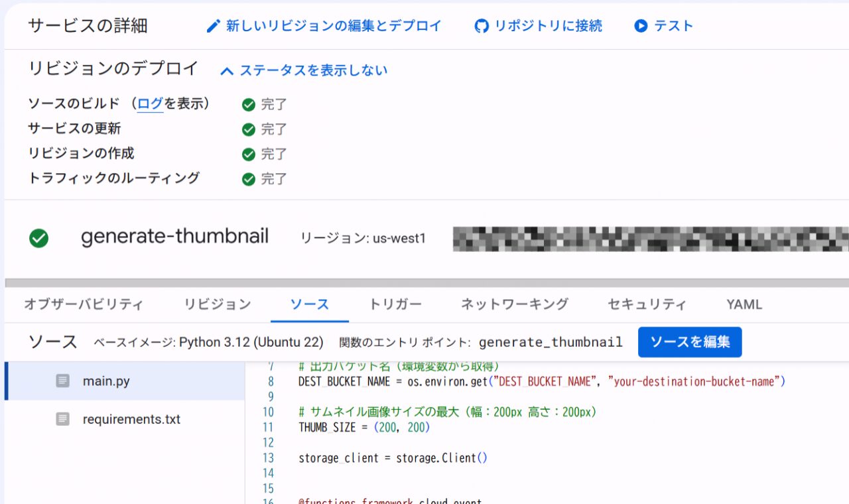849x504 pixels.
Task: Go to the ネットワーキング tab
Action: click(515, 304)
